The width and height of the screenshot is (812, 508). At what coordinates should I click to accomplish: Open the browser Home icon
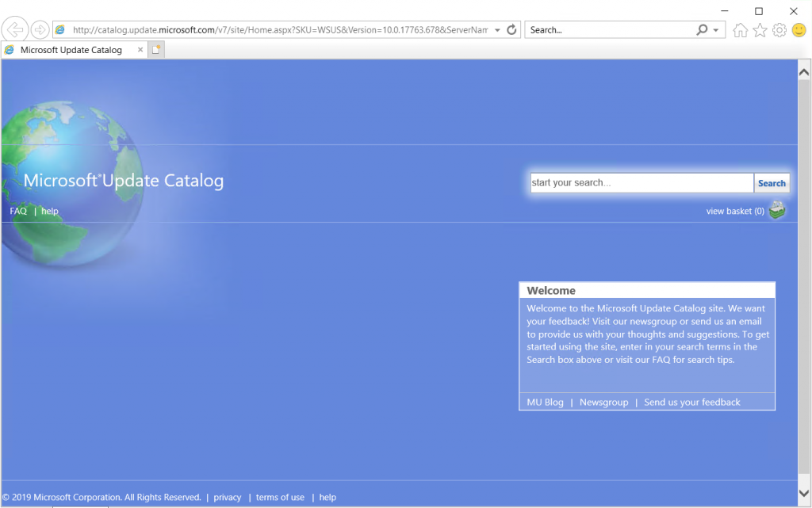click(740, 30)
